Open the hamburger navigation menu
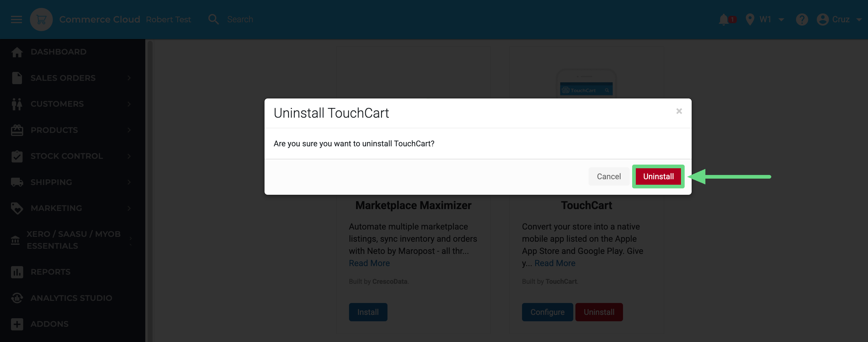Viewport: 868px width, 342px height. pyautogui.click(x=16, y=19)
